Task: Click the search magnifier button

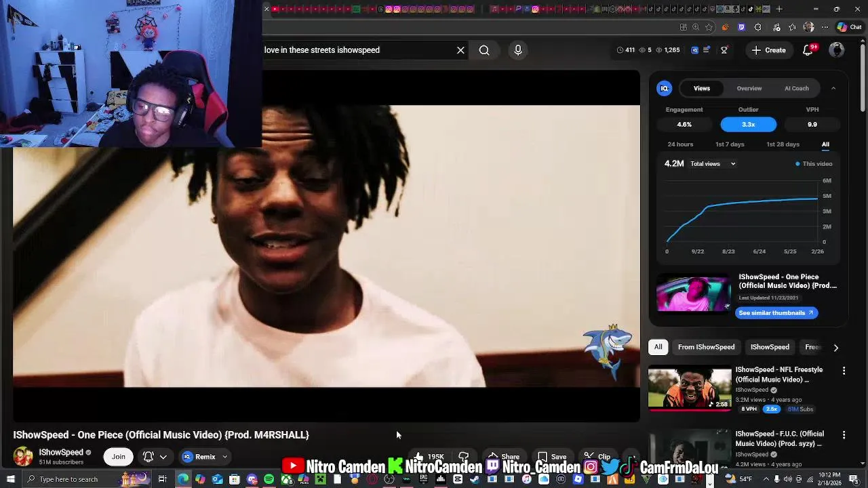Action: 484,50
